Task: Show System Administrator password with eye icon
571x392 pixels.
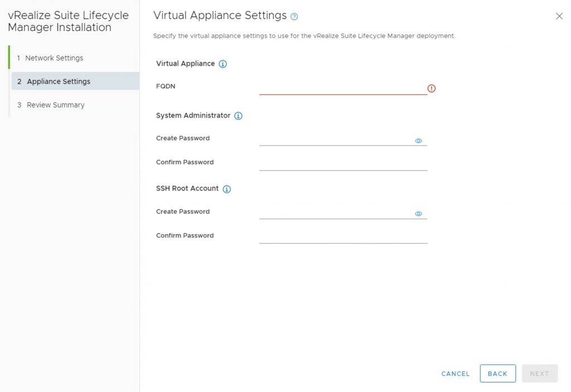Action: click(419, 141)
